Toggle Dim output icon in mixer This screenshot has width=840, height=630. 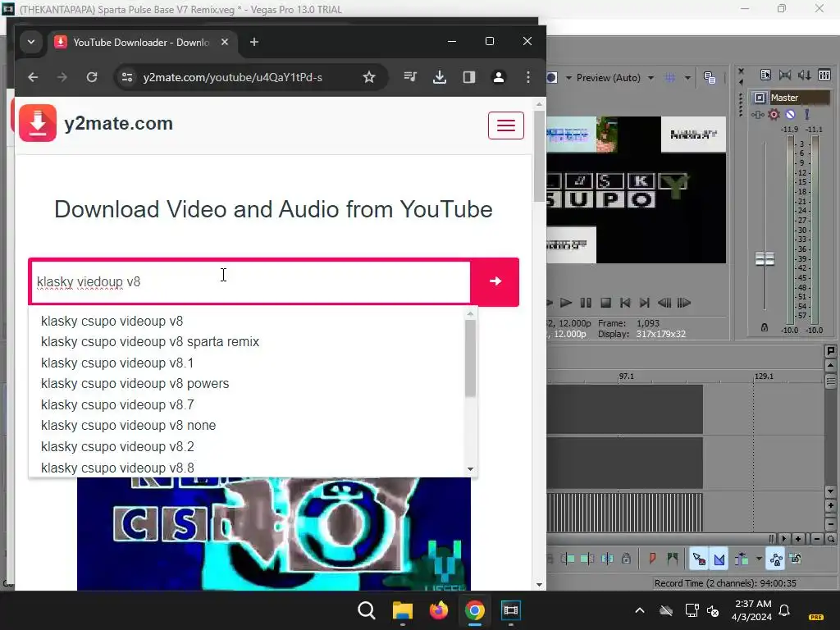tap(804, 75)
